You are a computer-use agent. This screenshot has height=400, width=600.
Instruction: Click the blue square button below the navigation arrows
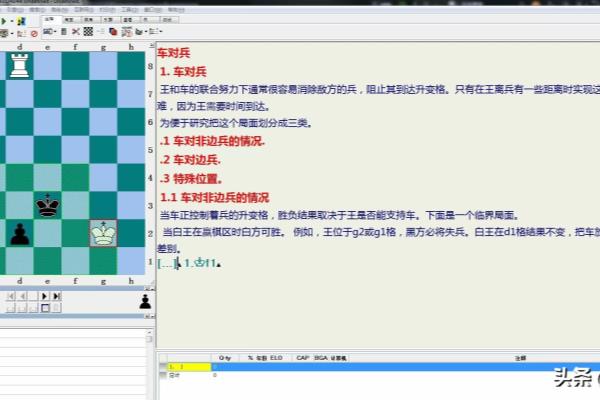tap(45, 308)
